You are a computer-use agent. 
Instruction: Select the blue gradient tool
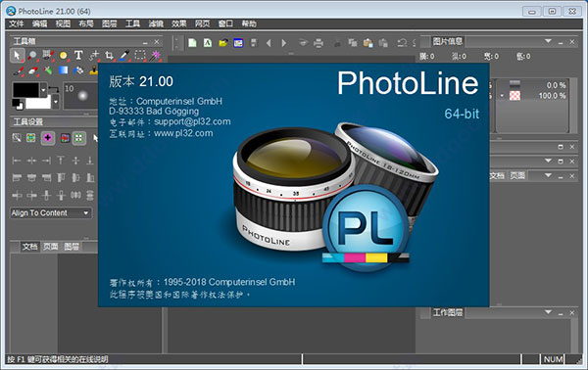[63, 70]
